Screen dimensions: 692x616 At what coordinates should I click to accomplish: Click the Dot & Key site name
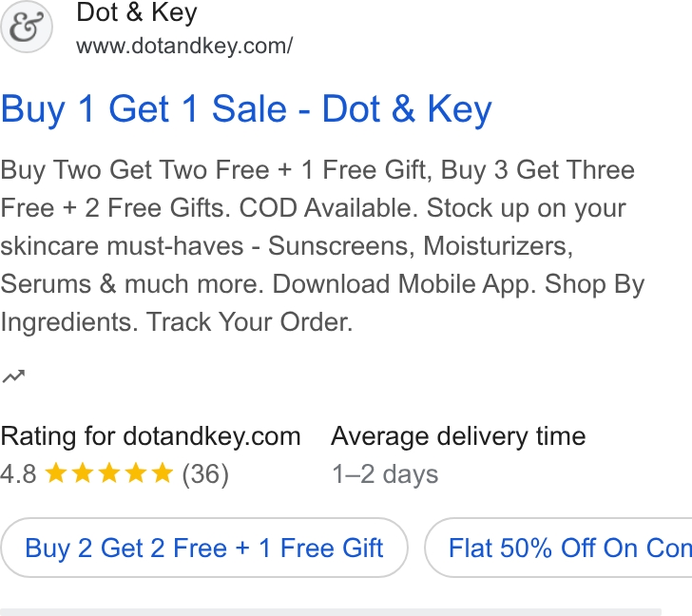point(136,12)
